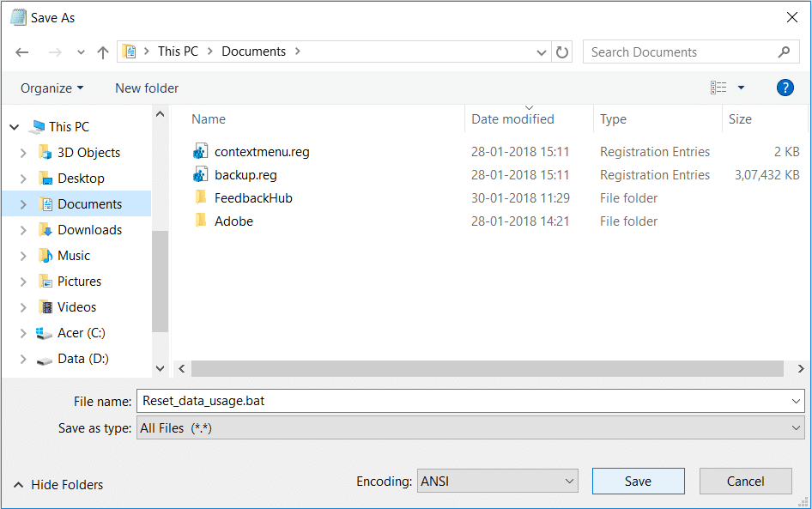
Task: Expand the 3D Objects node
Action: pyautogui.click(x=23, y=153)
